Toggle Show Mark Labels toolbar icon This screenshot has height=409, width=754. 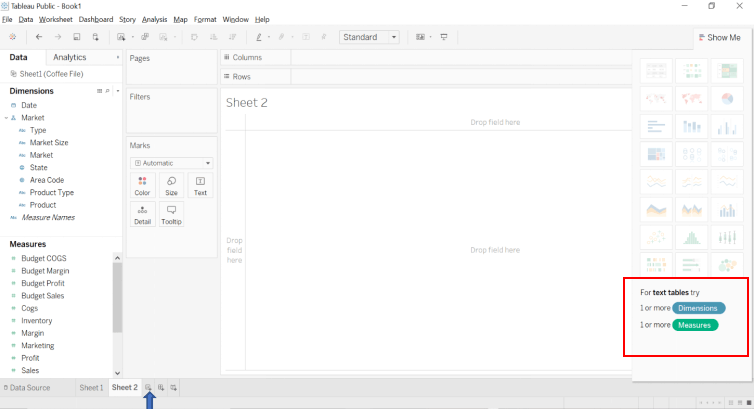(x=306, y=37)
